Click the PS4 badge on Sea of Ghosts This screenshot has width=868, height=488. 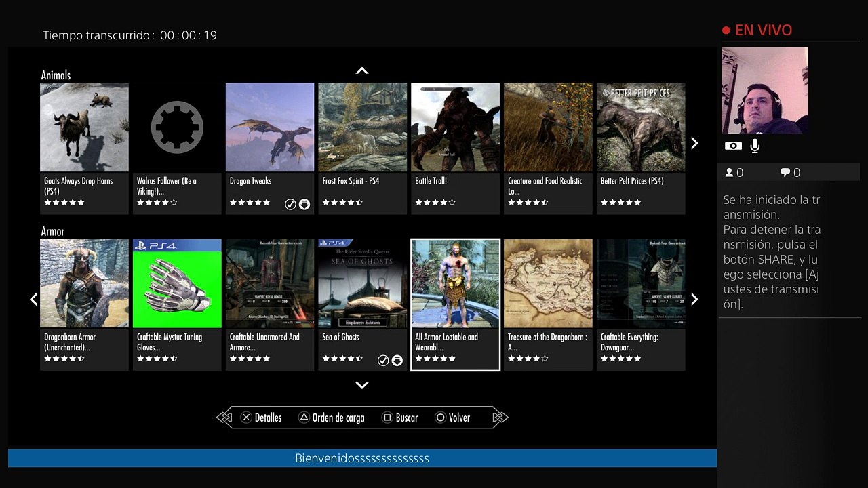pyautogui.click(x=336, y=243)
